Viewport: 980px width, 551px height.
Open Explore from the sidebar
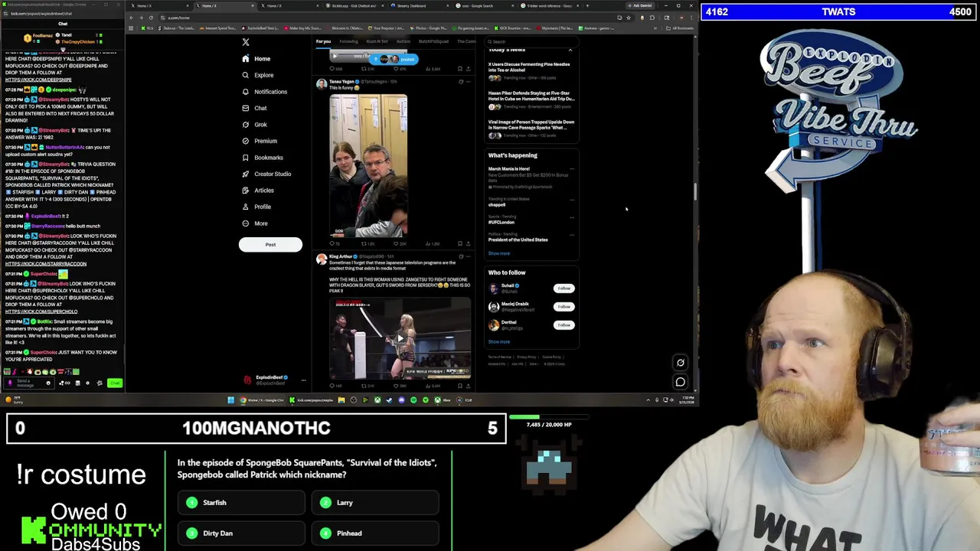pos(257,75)
